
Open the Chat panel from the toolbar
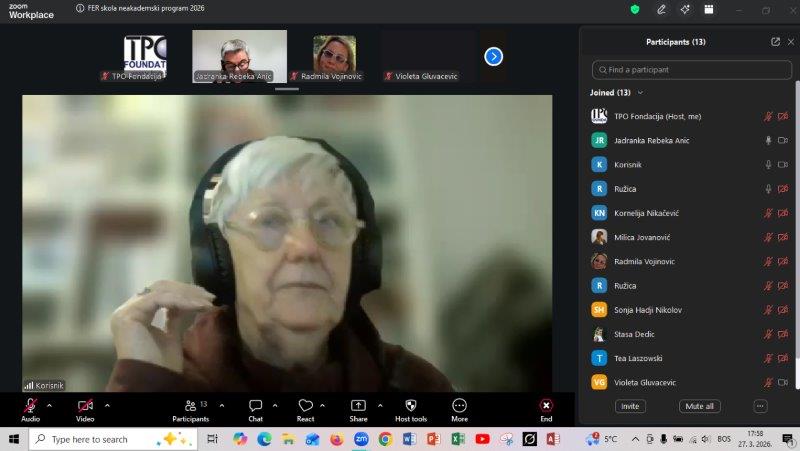pos(255,406)
